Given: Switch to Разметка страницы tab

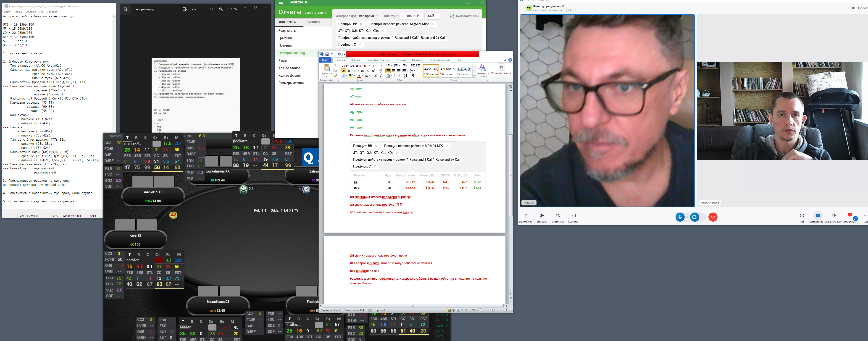Looking at the screenshot, I should pos(379,60).
